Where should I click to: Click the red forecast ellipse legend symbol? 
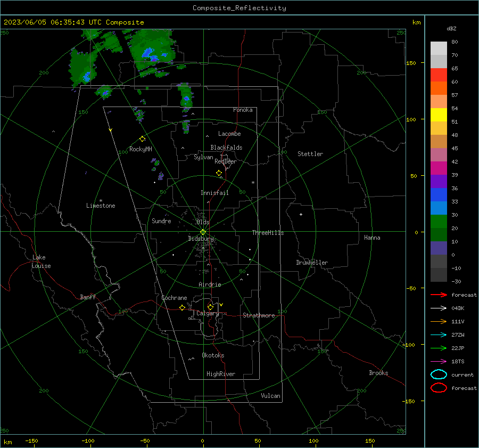coord(439,388)
